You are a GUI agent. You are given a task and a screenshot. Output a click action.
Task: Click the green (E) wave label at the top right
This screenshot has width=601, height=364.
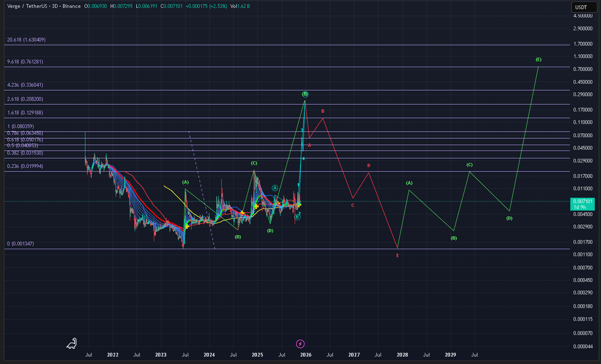[538, 60]
